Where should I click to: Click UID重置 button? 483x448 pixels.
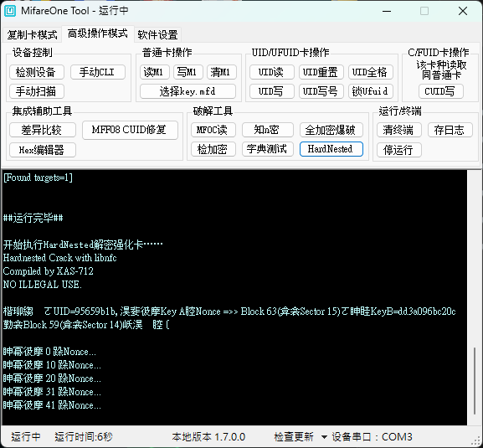point(321,72)
